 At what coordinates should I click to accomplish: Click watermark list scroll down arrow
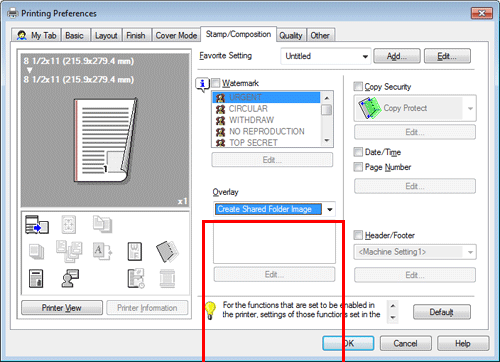(x=327, y=141)
